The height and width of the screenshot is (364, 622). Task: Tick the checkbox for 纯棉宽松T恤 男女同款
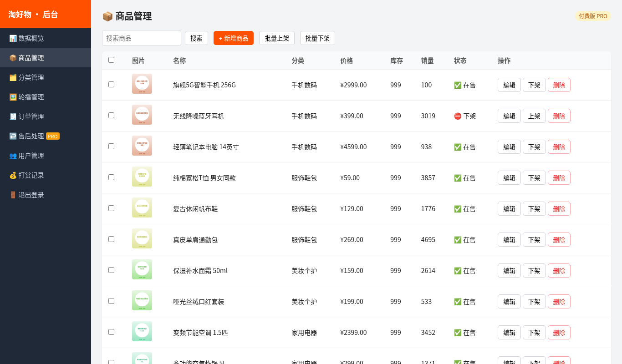(x=111, y=177)
